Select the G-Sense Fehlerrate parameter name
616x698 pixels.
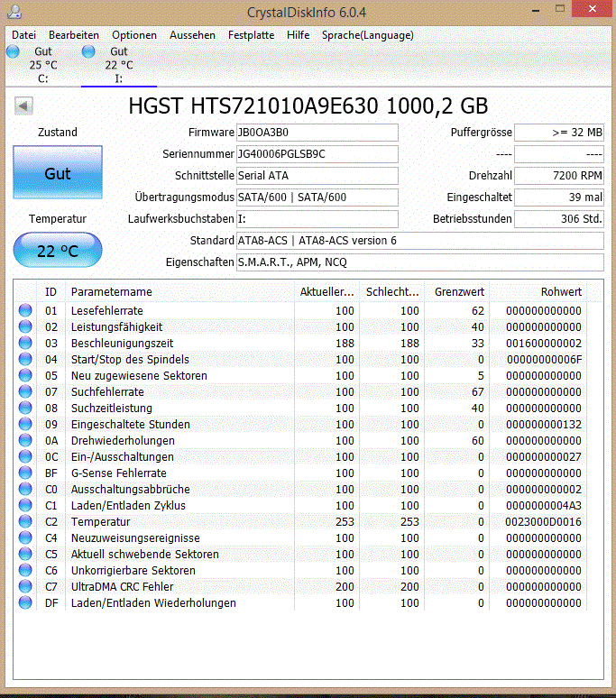click(118, 473)
